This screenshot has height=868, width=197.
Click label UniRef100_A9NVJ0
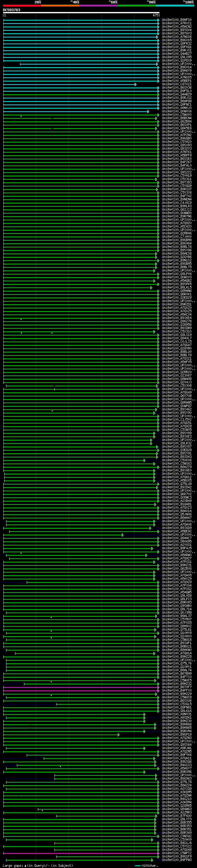176,108
